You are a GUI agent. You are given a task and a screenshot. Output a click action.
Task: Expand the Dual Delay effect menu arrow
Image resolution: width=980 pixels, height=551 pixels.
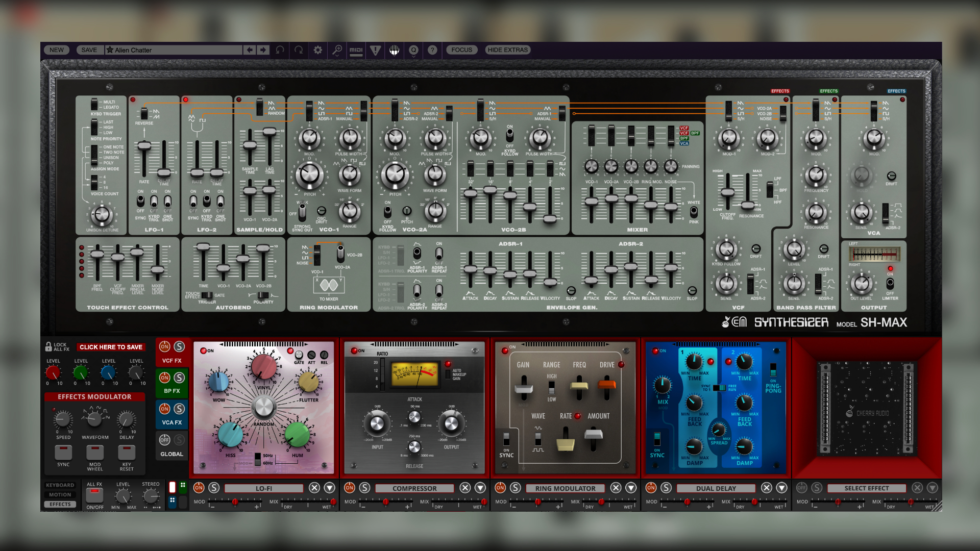pos(781,488)
